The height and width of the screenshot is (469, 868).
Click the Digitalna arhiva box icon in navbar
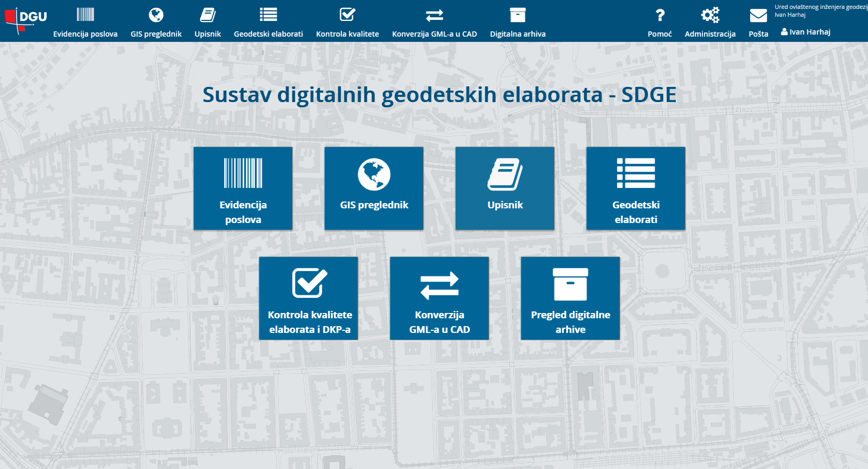click(518, 15)
